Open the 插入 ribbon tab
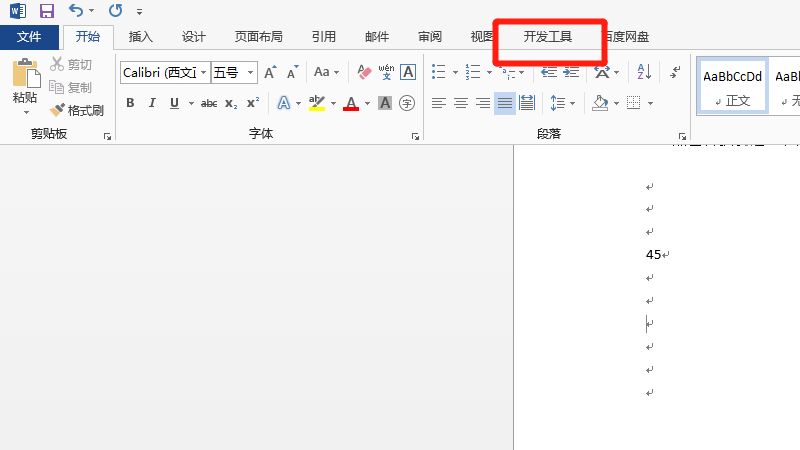 click(141, 37)
